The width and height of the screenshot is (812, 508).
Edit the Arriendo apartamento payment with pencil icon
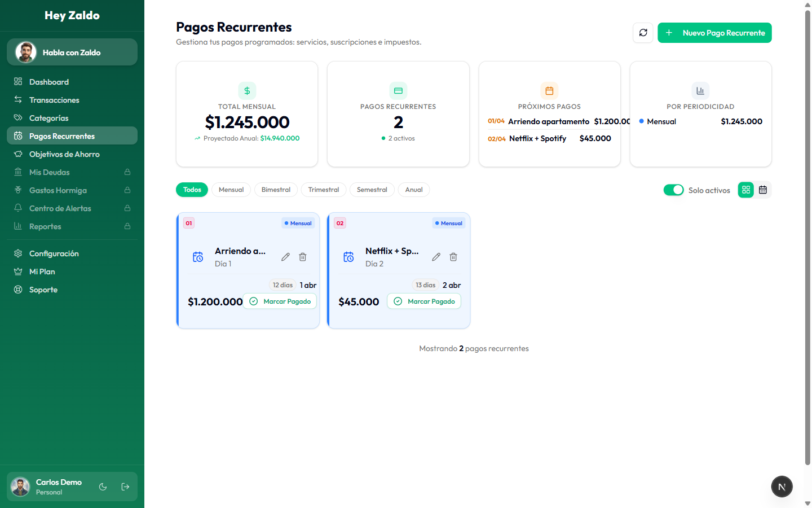coord(285,257)
